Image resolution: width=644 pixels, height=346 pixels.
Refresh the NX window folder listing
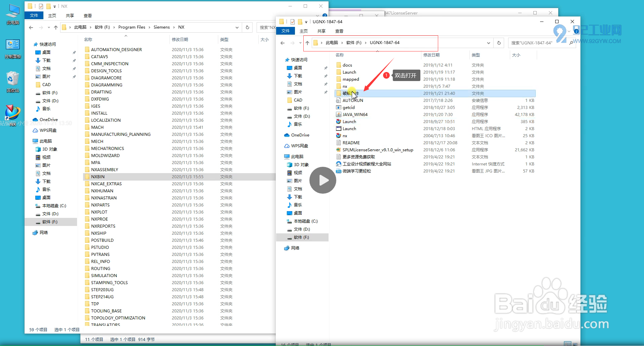248,27
